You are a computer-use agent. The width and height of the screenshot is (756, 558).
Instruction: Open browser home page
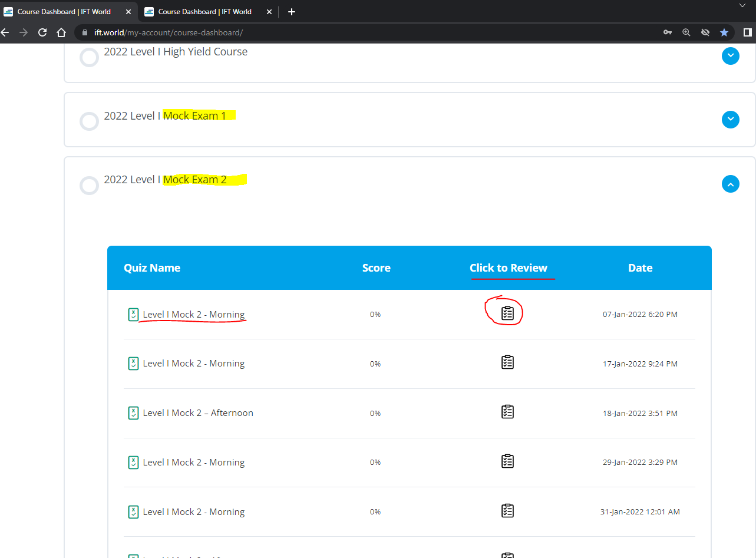click(x=61, y=32)
